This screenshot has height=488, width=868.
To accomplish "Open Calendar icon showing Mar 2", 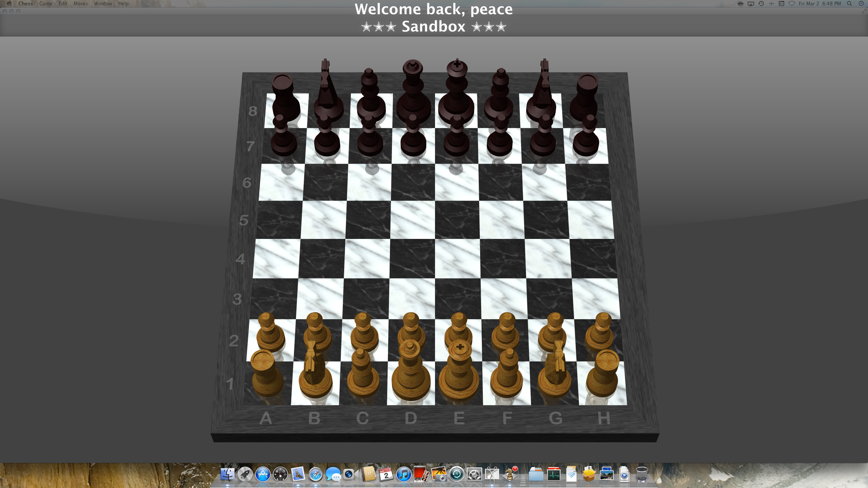I will tap(386, 474).
